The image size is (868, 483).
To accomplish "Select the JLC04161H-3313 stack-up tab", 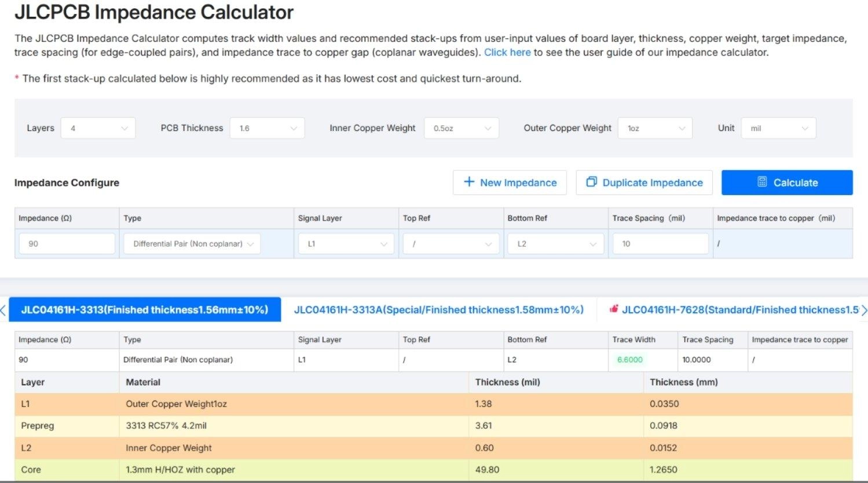I will point(145,310).
